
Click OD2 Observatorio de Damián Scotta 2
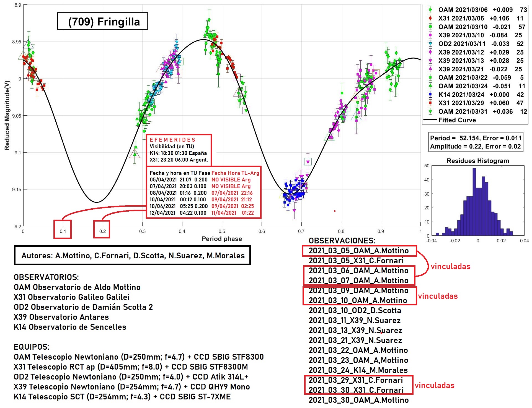(x=83, y=307)
